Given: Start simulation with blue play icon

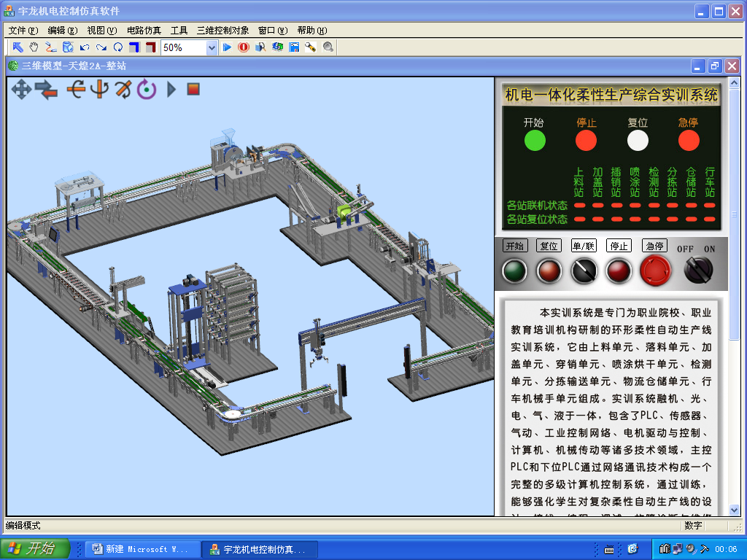Looking at the screenshot, I should (228, 47).
